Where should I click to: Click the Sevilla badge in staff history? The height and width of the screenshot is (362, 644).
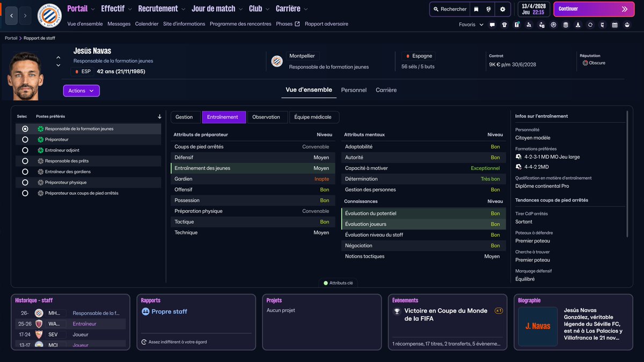[x=39, y=334]
